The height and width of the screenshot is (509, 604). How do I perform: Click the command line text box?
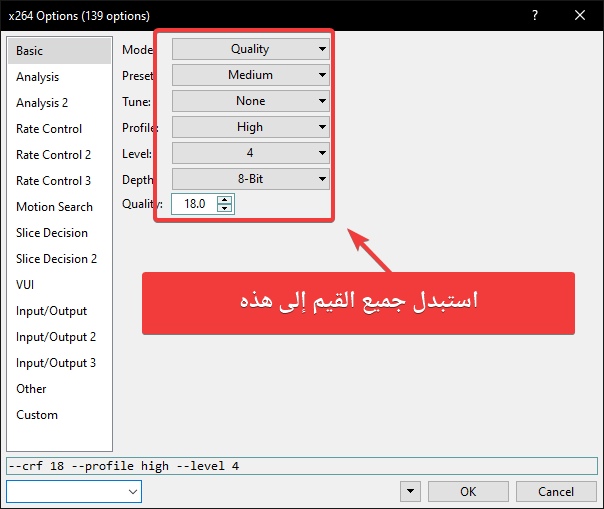click(302, 466)
